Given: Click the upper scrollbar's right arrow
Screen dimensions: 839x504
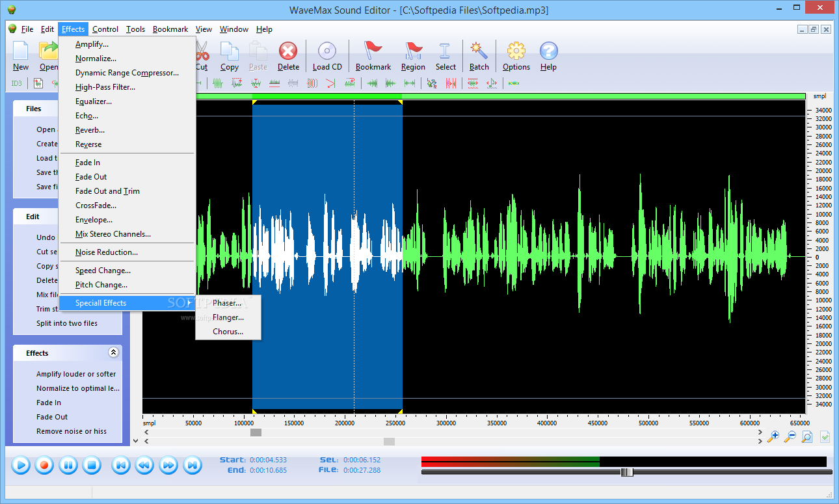Looking at the screenshot, I should coord(760,432).
